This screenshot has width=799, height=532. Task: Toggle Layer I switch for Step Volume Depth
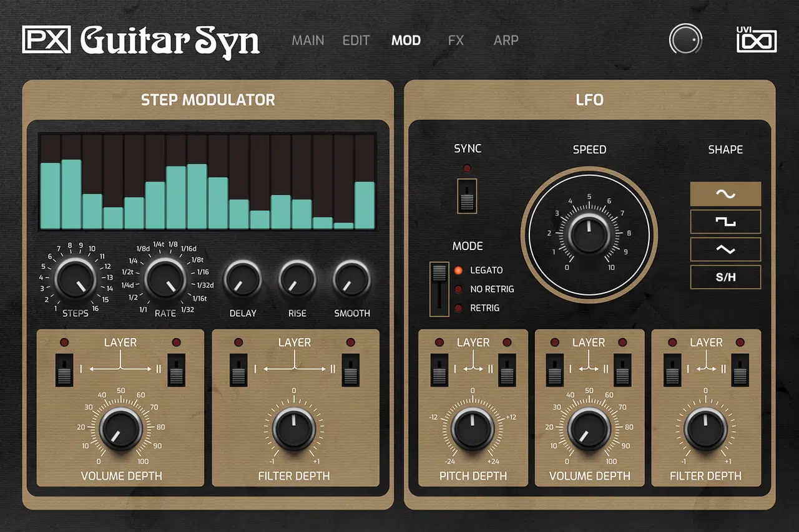point(64,370)
